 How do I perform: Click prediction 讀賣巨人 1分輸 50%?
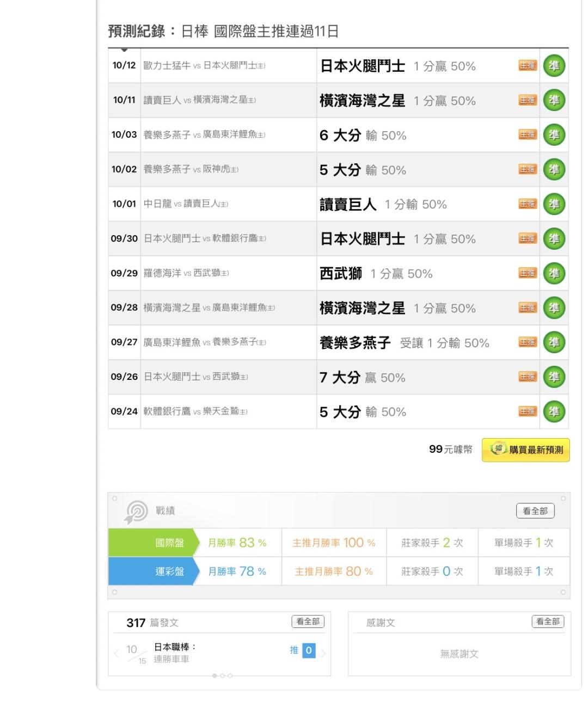383,205
